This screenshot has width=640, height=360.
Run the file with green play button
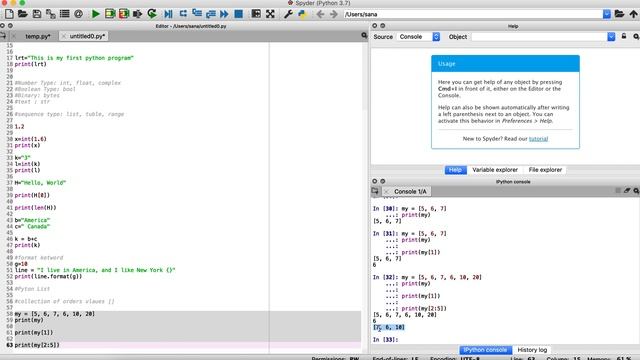click(96, 14)
